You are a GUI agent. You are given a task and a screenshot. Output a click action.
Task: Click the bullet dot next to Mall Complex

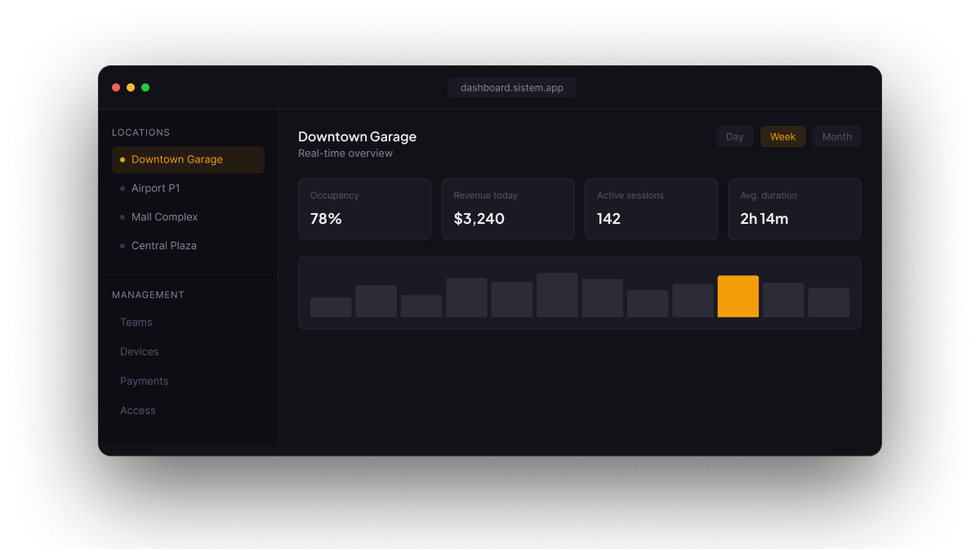pos(122,216)
